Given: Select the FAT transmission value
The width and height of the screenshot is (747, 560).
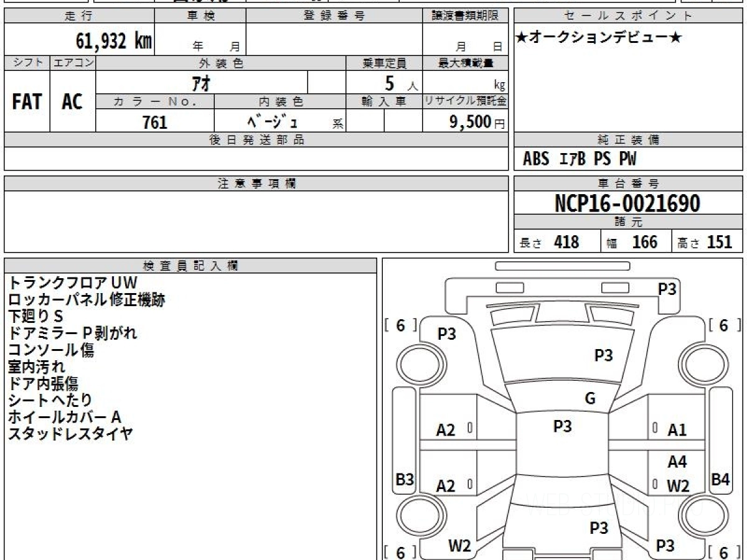Looking at the screenshot, I should point(27,102).
